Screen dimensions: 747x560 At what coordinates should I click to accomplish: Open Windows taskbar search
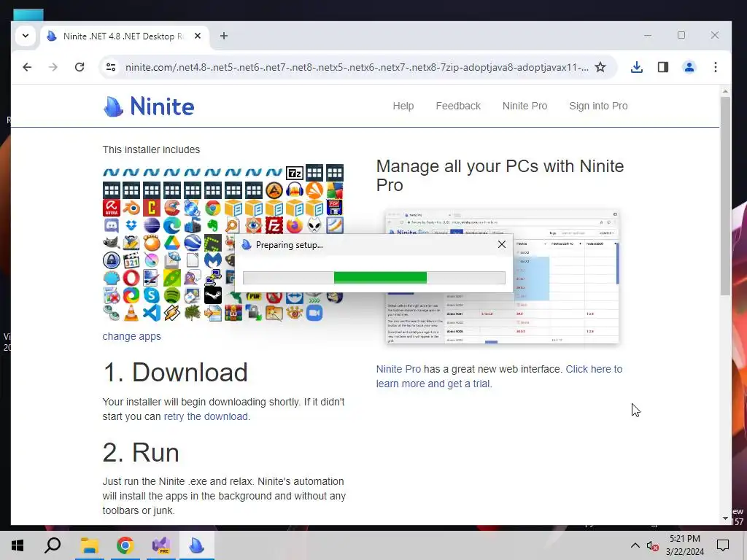pos(53,545)
